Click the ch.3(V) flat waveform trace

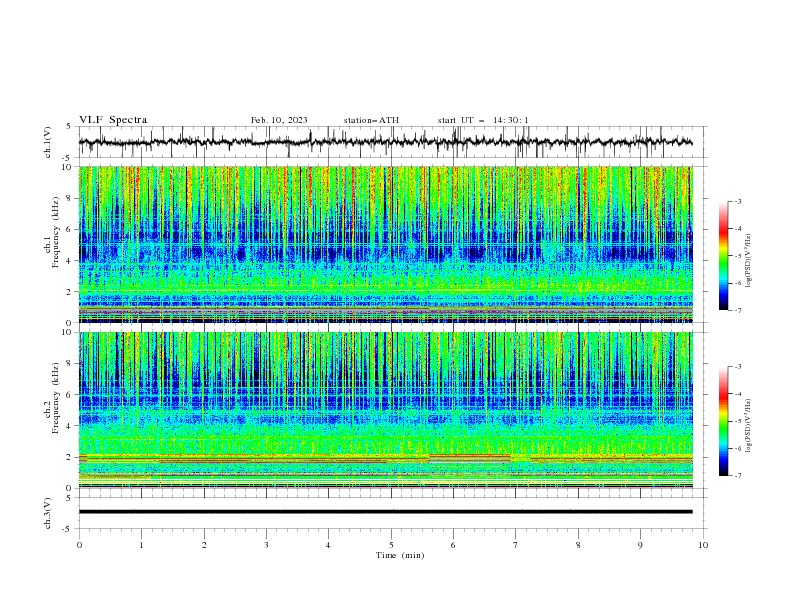coord(385,512)
